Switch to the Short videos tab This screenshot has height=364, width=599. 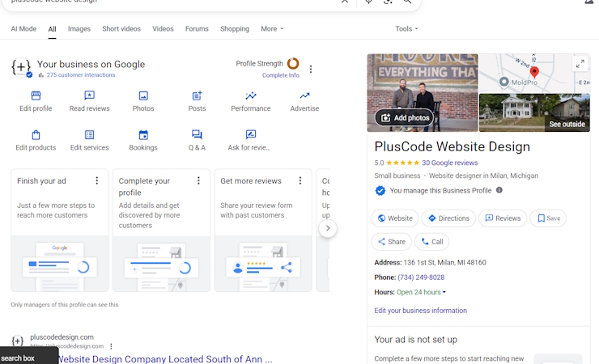121,29
